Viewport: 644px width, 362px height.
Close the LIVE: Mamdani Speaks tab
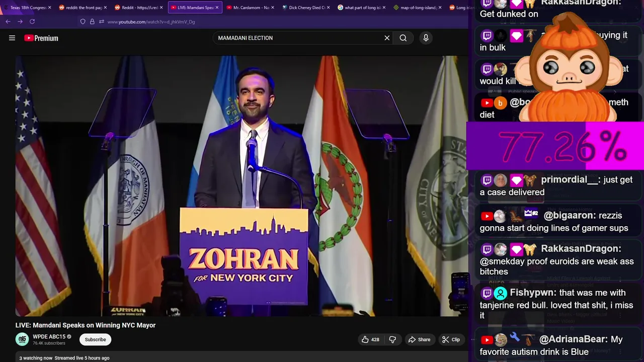(x=217, y=8)
